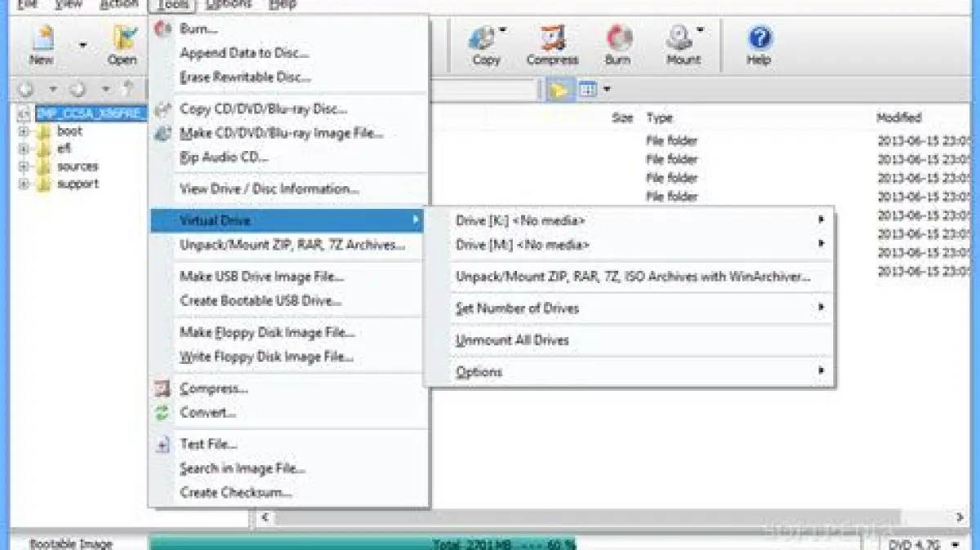Image resolution: width=980 pixels, height=550 pixels.
Task: Click the Convert menu item
Action: 207,413
